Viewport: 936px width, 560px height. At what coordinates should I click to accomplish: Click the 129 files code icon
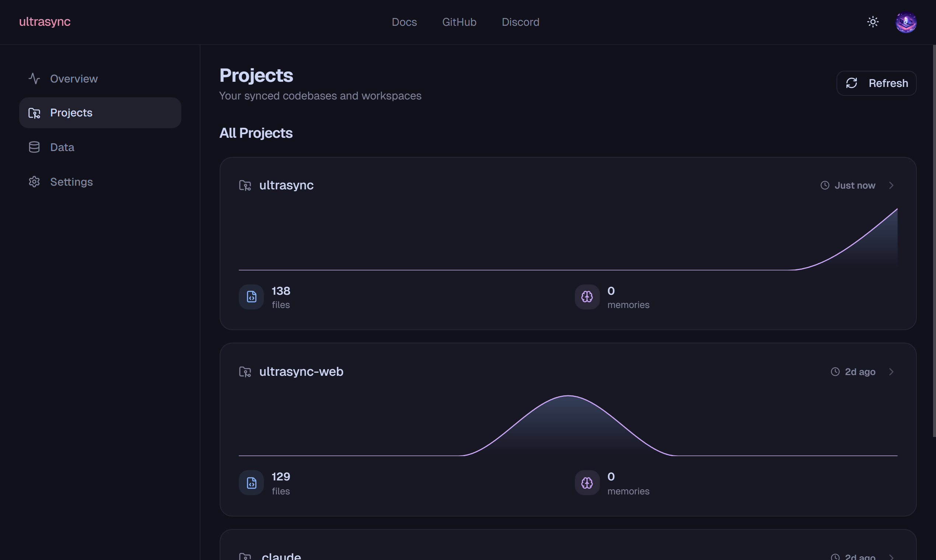pyautogui.click(x=251, y=483)
